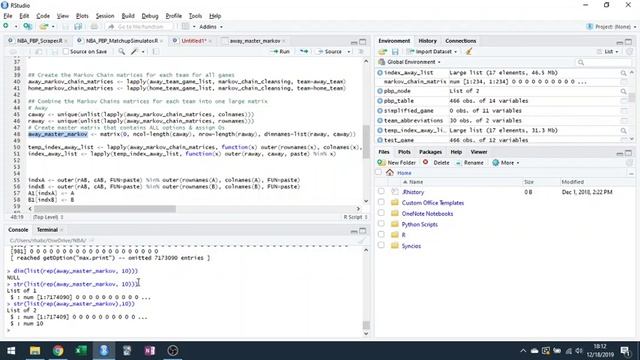Check the .Rhistory file checkbox

[381, 191]
